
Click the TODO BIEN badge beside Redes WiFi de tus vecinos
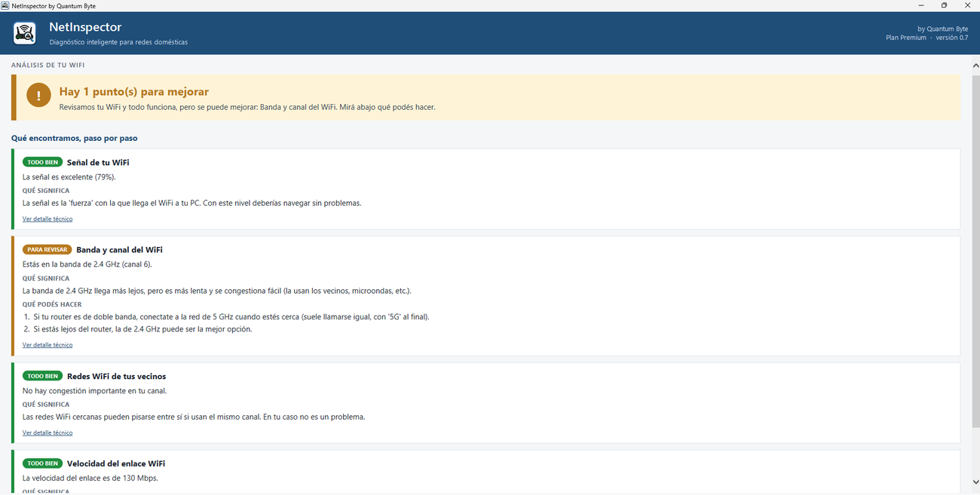coord(42,376)
